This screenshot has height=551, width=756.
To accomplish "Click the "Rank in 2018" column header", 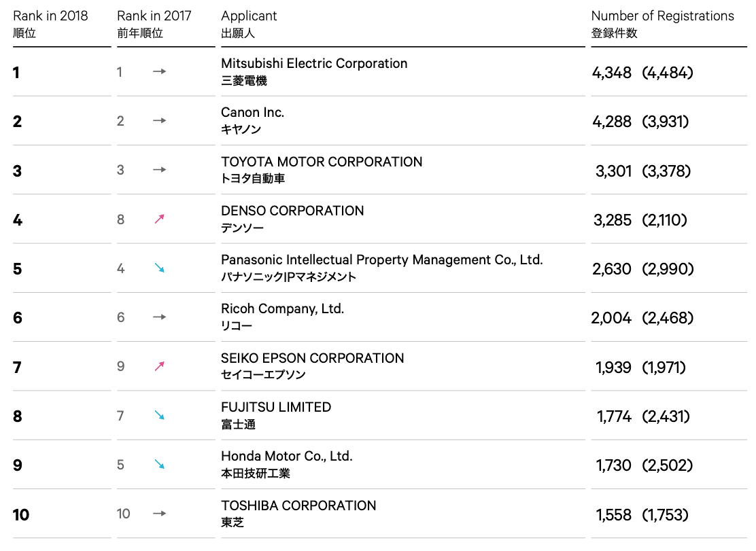I will (x=50, y=16).
